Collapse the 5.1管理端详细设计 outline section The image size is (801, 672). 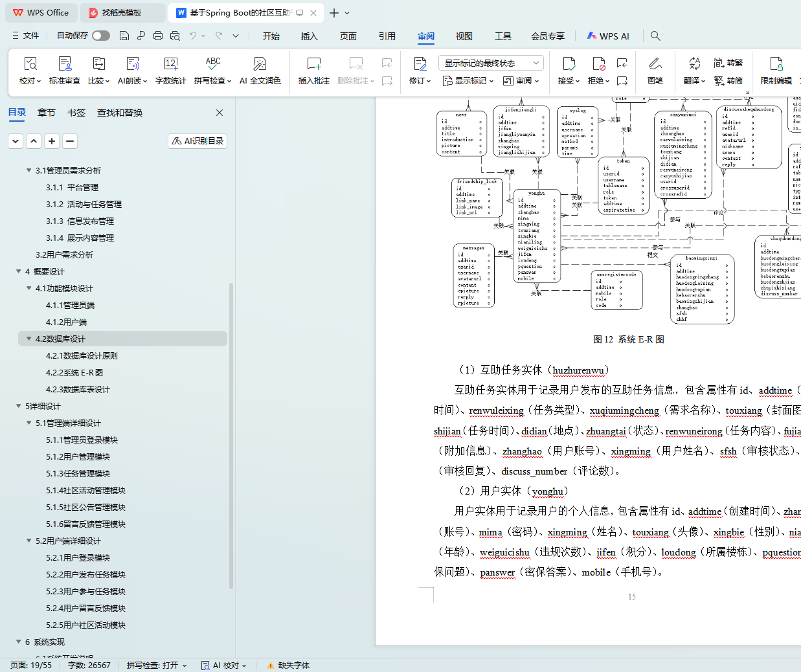coord(28,423)
